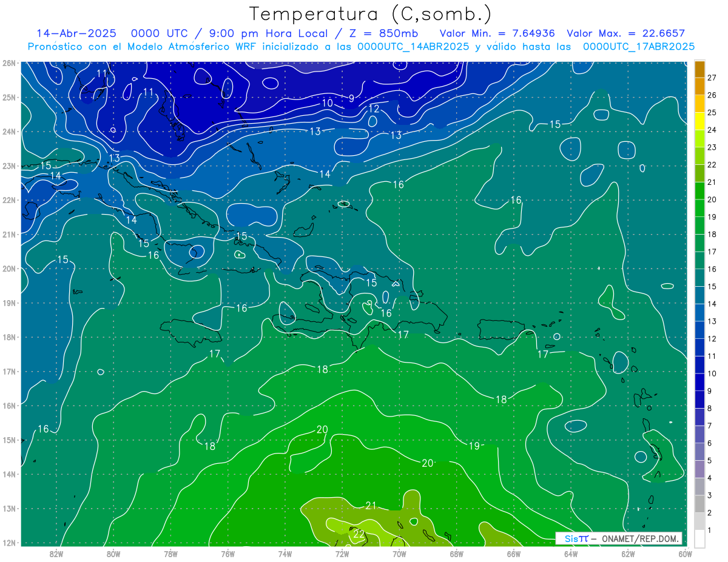The image size is (728, 562).
Task: Click the "60W" longitude axis label
Action: (x=684, y=554)
